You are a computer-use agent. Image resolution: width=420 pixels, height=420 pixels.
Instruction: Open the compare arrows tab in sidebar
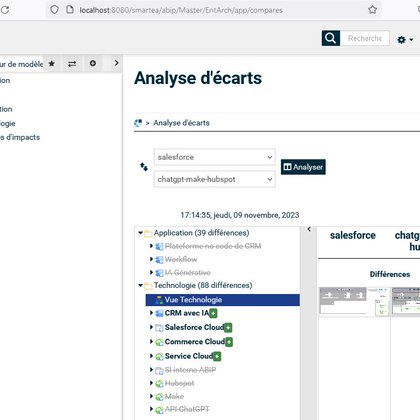click(x=72, y=63)
